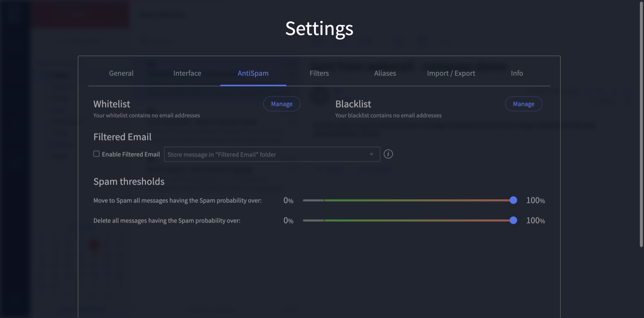Manage the Whitelist addresses
Viewport: 644px width, 318px height.
282,104
